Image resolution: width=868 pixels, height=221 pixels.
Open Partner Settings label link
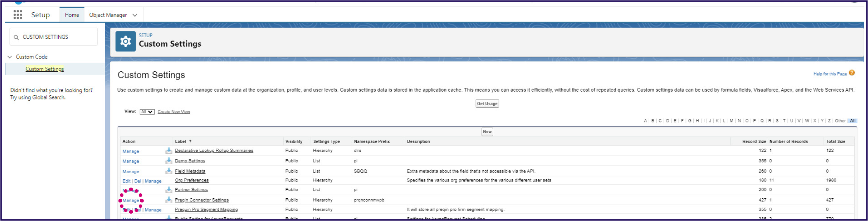(191, 190)
